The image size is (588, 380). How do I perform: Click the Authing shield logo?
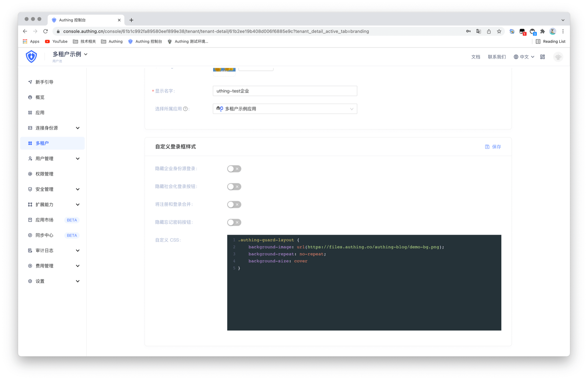[32, 56]
